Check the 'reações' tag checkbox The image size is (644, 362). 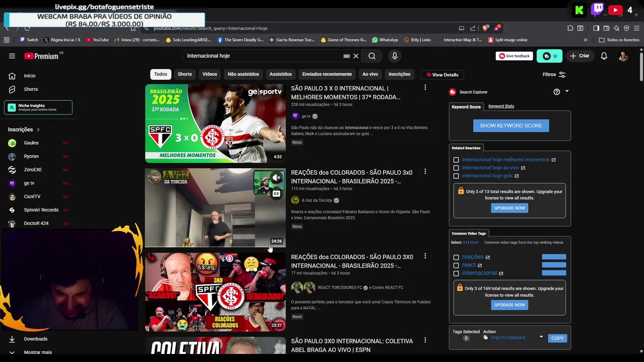(456, 257)
